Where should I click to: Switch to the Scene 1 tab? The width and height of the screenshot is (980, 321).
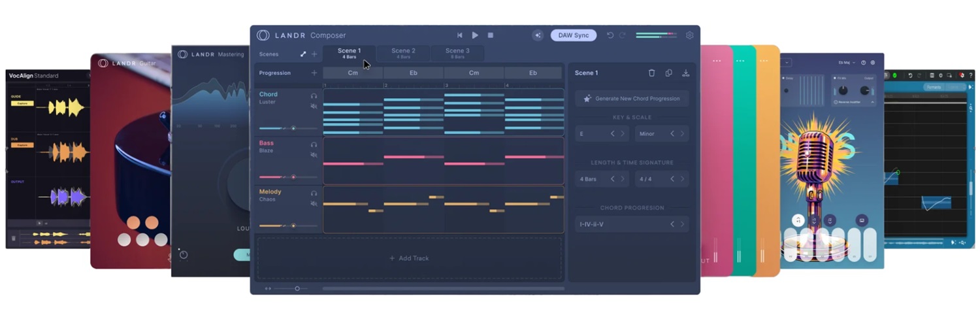(349, 54)
